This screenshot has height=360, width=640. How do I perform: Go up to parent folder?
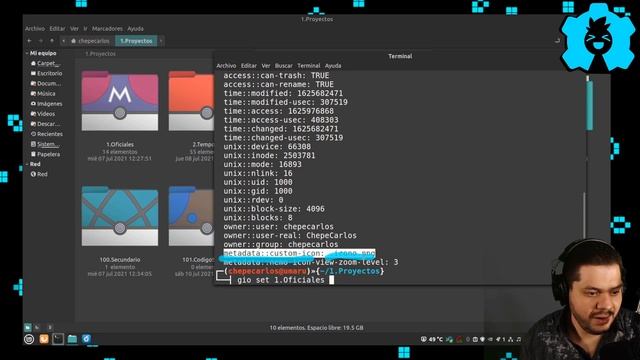click(52, 41)
